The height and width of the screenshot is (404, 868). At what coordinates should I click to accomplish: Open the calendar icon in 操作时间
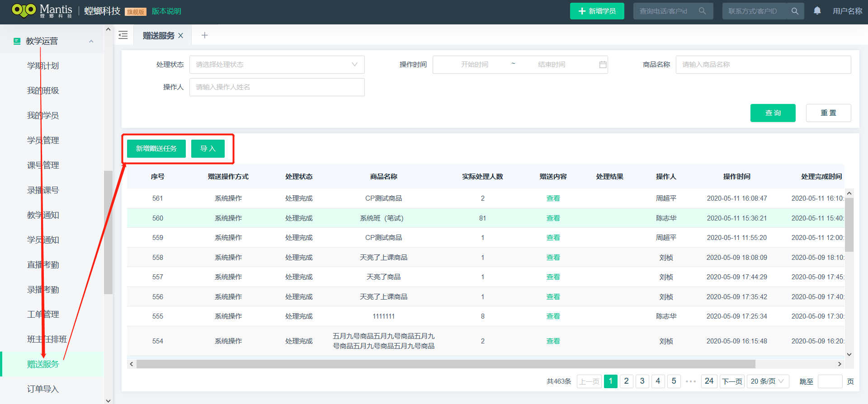(x=603, y=65)
